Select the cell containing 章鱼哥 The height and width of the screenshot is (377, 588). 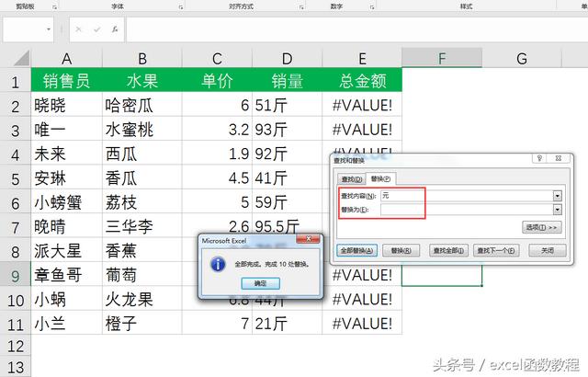pyautogui.click(x=67, y=275)
